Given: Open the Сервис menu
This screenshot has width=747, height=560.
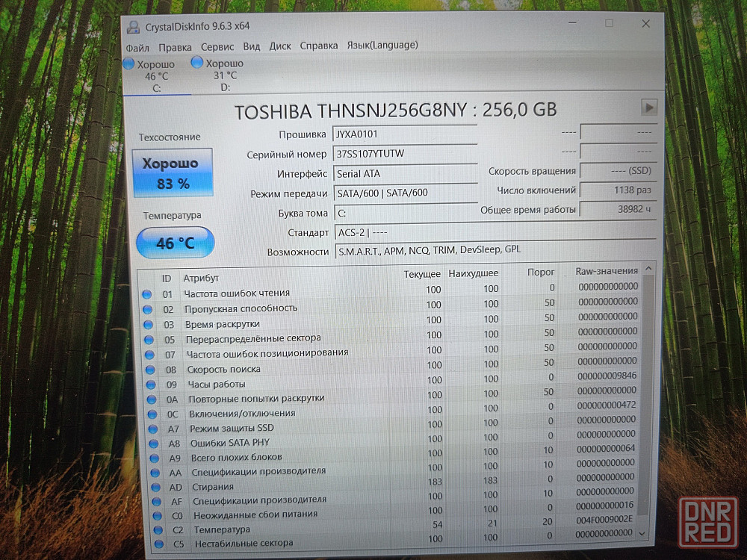Looking at the screenshot, I should point(217,46).
